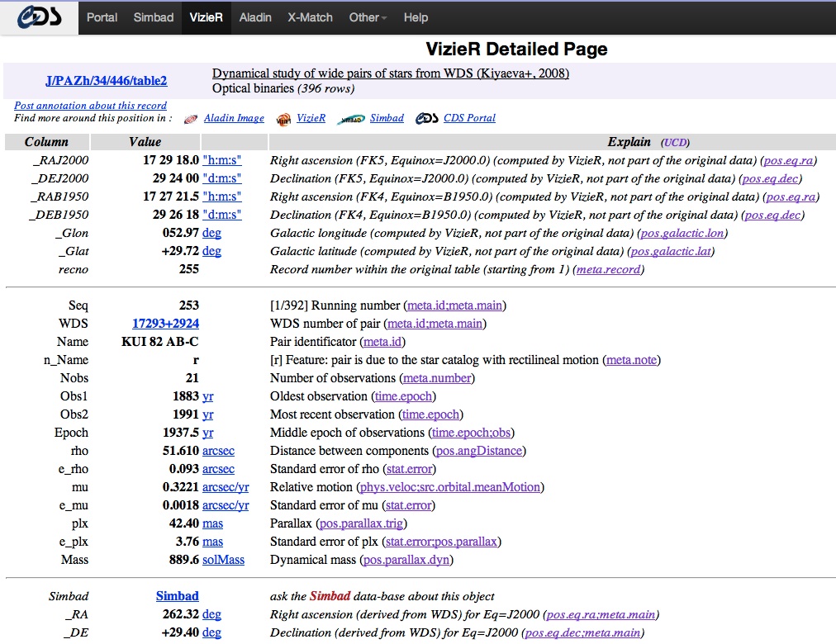
Task: Click the Aladin Image icon
Action: point(191,120)
